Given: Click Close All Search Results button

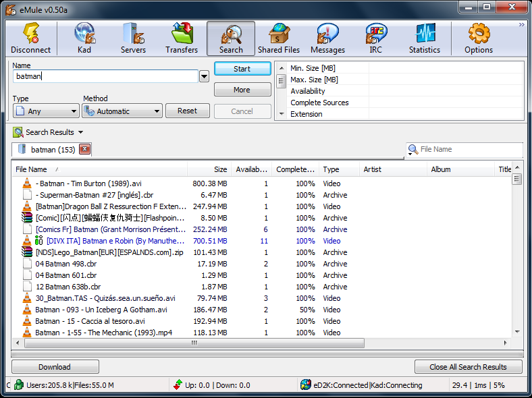Looking at the screenshot, I should pos(469,367).
